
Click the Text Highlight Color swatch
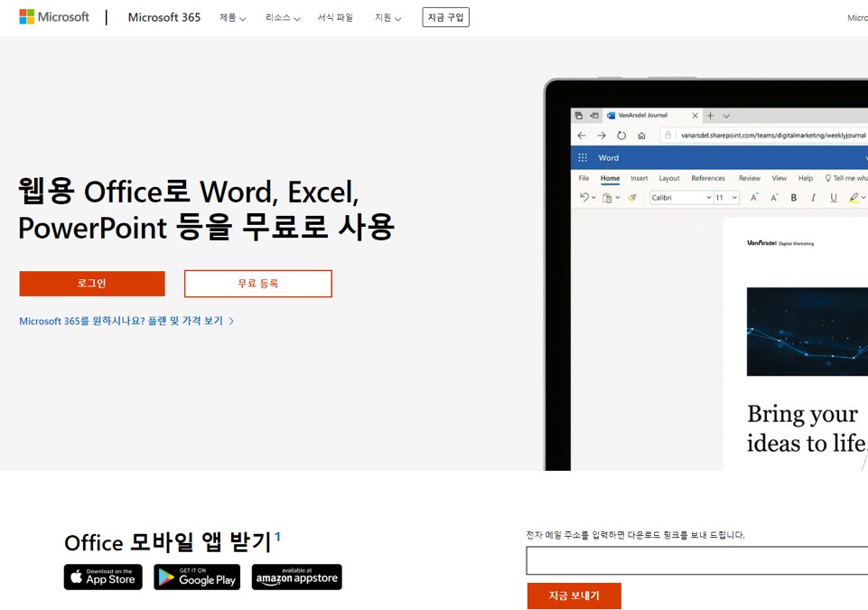click(854, 197)
